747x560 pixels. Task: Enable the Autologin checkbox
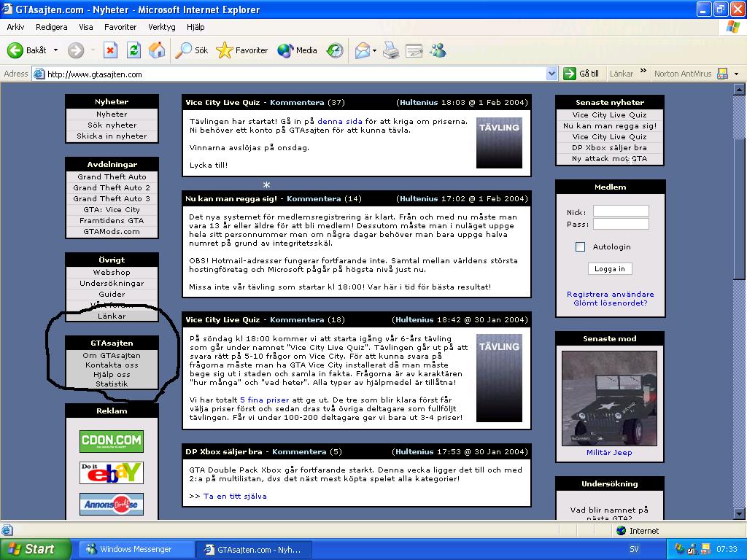pyautogui.click(x=580, y=246)
